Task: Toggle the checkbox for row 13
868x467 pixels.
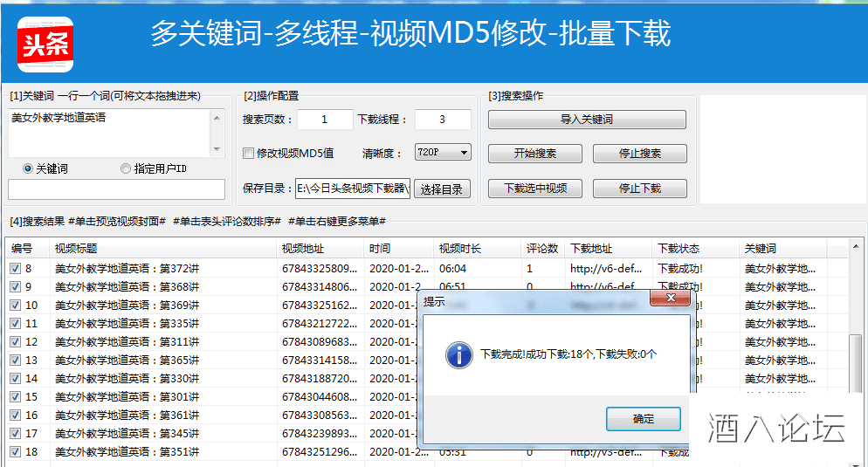Action: tap(15, 361)
